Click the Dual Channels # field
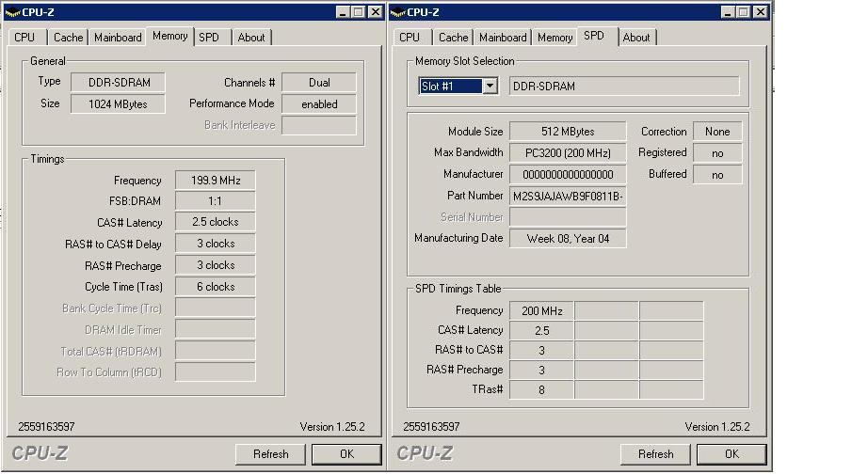 click(319, 83)
